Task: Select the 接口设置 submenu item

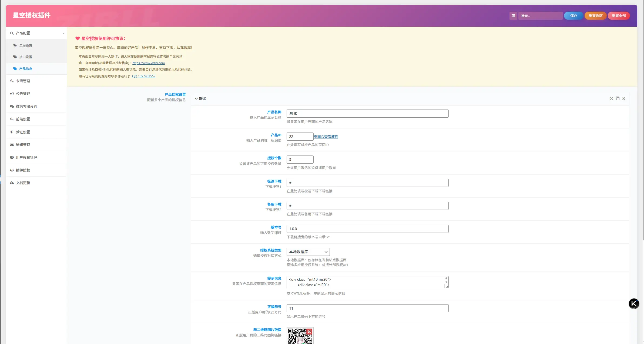Action: pos(25,57)
